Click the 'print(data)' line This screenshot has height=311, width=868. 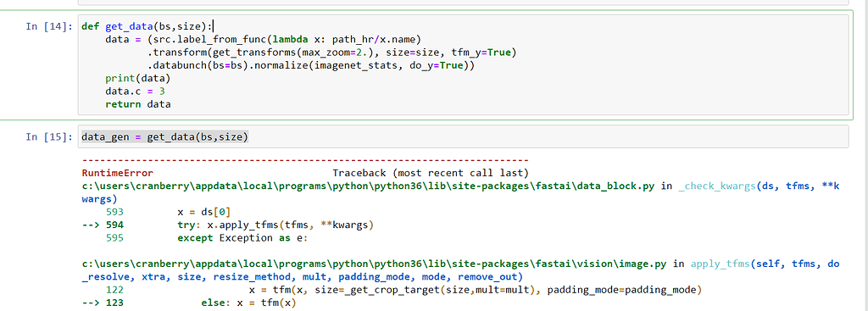138,79
